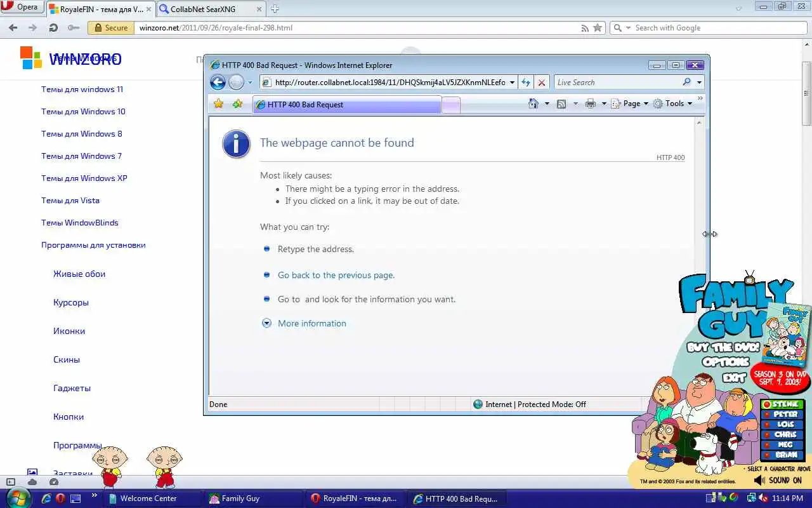Open Живые обои link
812x508 pixels.
(x=79, y=274)
